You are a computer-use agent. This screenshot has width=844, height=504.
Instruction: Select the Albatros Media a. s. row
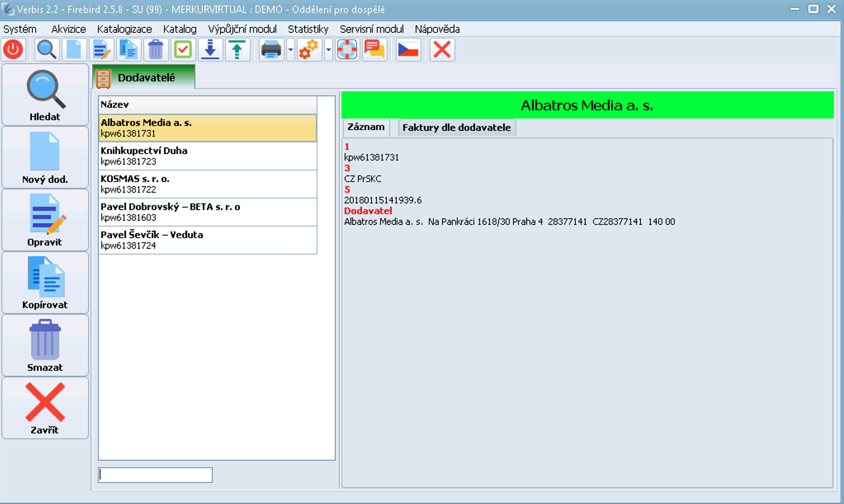[208, 128]
